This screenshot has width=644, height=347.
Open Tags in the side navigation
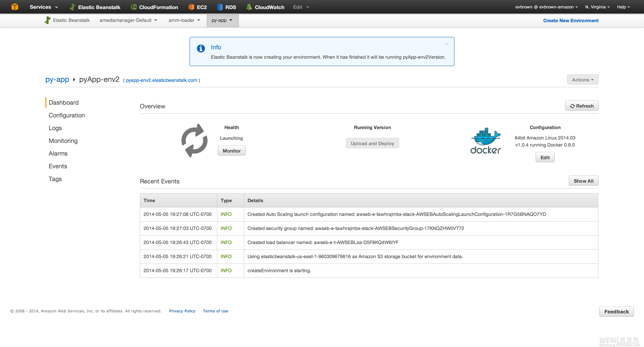point(55,179)
